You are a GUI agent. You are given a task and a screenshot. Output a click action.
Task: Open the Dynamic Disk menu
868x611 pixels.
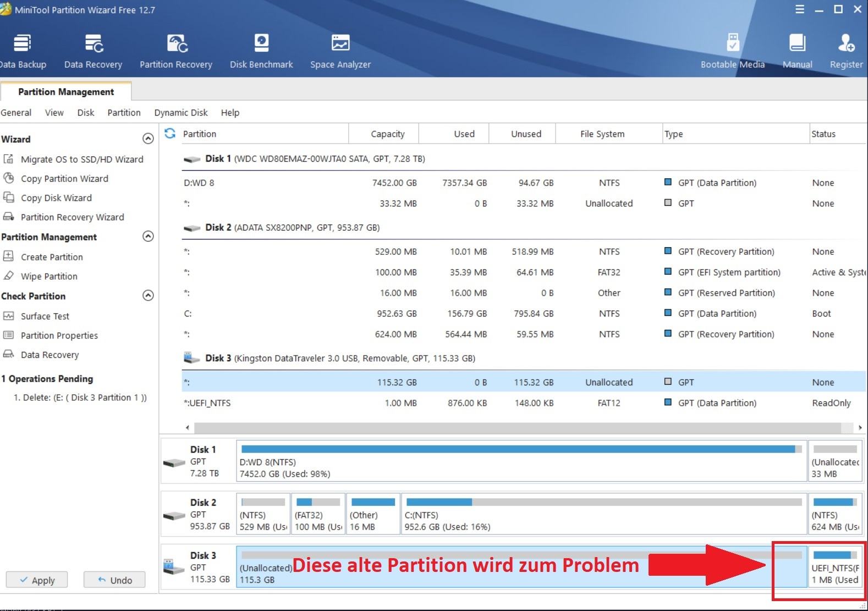pyautogui.click(x=181, y=112)
